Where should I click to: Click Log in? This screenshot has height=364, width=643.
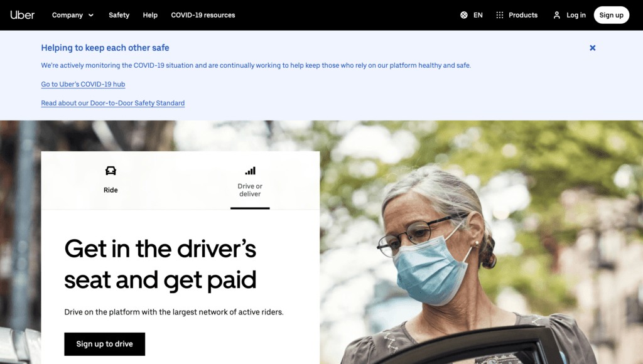(576, 15)
